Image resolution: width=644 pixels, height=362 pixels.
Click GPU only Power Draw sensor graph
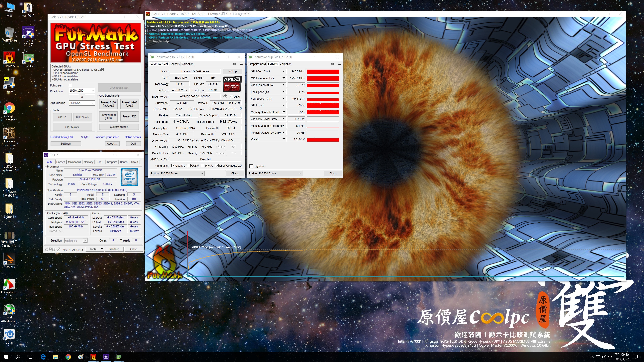[x=323, y=119]
